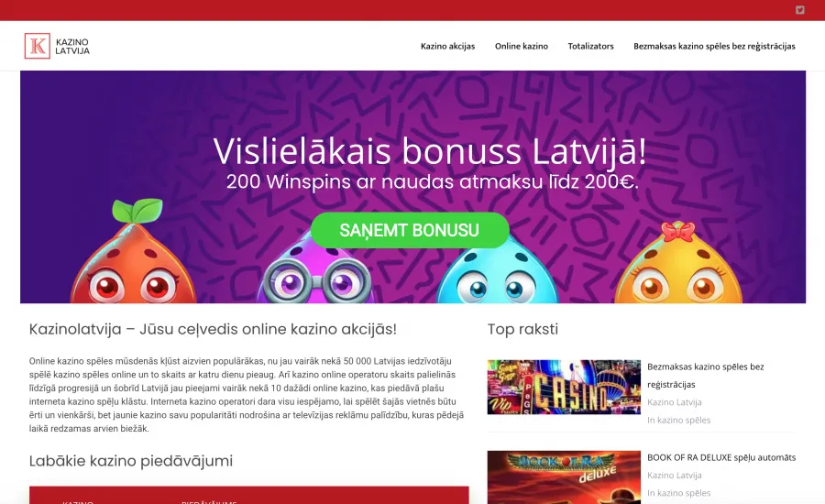Open the Book of Ra deluxe thumbnail
This screenshot has width=825, height=504.
(564, 477)
